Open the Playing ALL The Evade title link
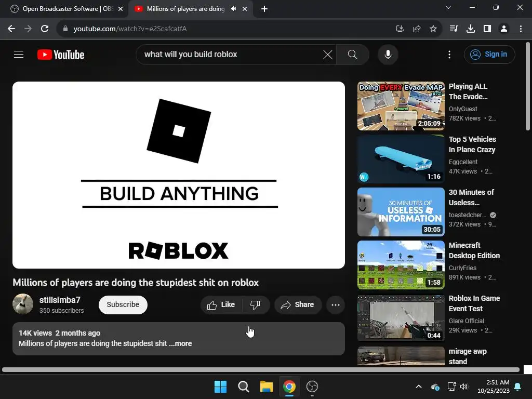 click(468, 91)
